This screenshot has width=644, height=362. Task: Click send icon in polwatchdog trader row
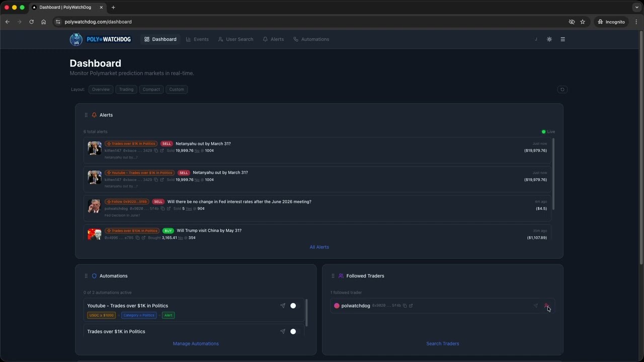coord(535,306)
